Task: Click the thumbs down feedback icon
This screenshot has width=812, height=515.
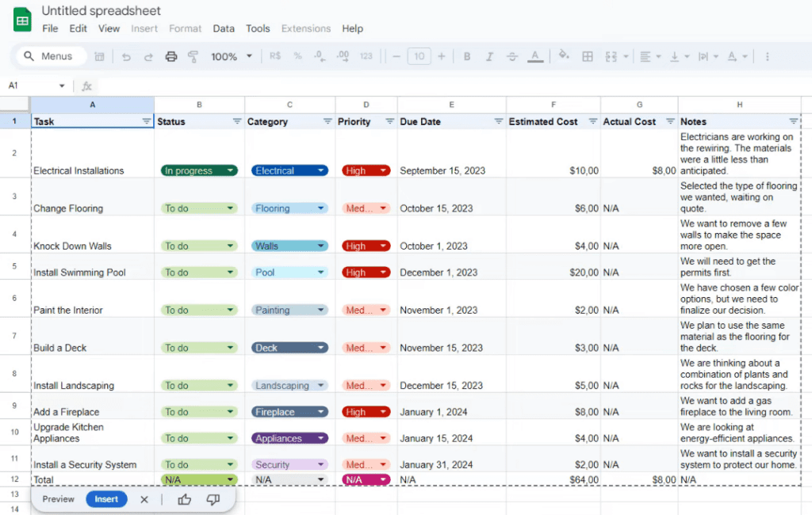Action: [213, 499]
